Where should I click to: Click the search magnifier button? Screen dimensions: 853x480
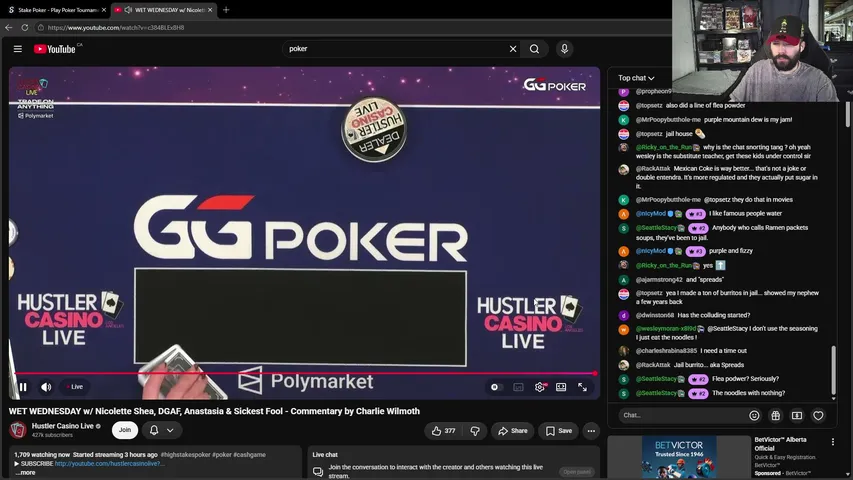point(534,49)
